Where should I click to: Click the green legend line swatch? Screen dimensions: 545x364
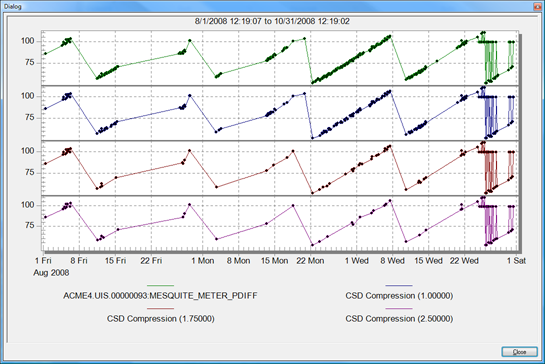tap(160, 286)
